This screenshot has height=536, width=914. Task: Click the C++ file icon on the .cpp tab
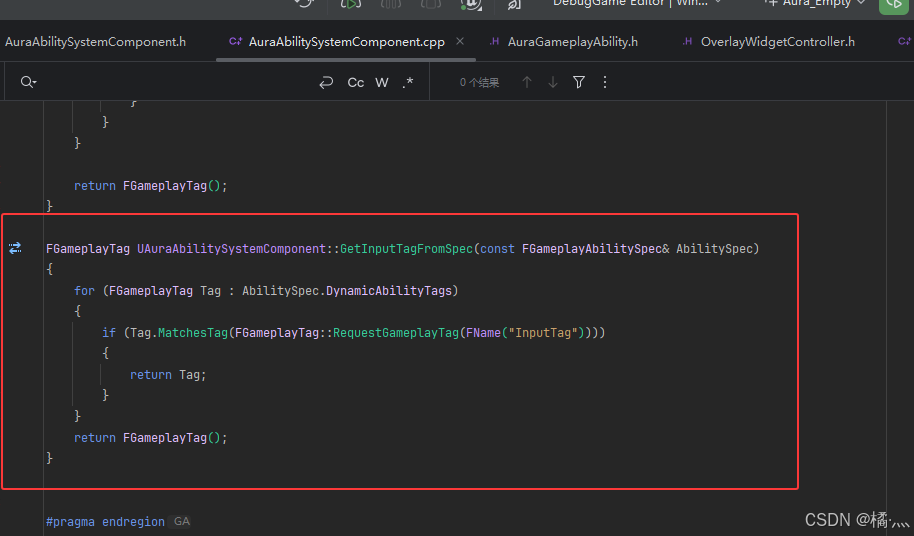pyautogui.click(x=235, y=41)
